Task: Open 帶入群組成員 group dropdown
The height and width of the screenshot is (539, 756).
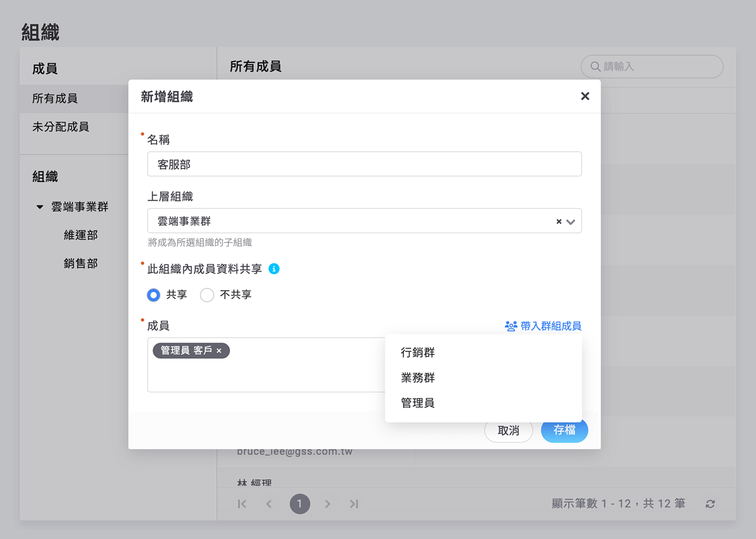Action: click(543, 326)
